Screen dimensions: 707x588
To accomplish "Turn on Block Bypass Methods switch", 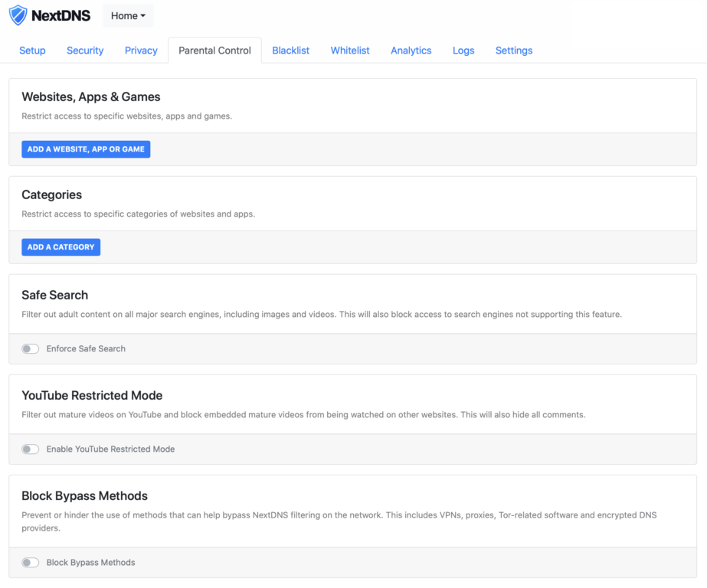I will [x=30, y=562].
